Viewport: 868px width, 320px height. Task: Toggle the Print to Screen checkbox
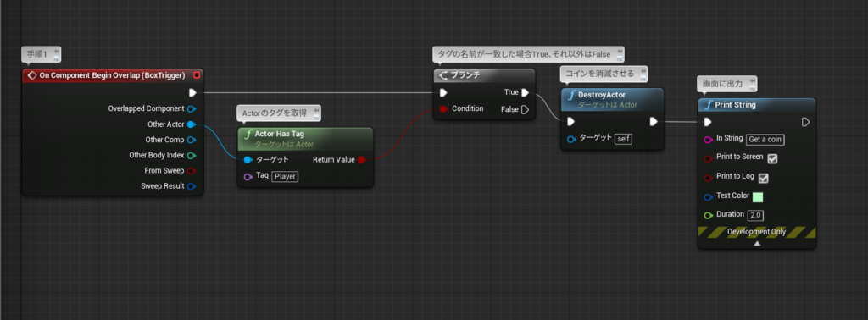(773, 158)
